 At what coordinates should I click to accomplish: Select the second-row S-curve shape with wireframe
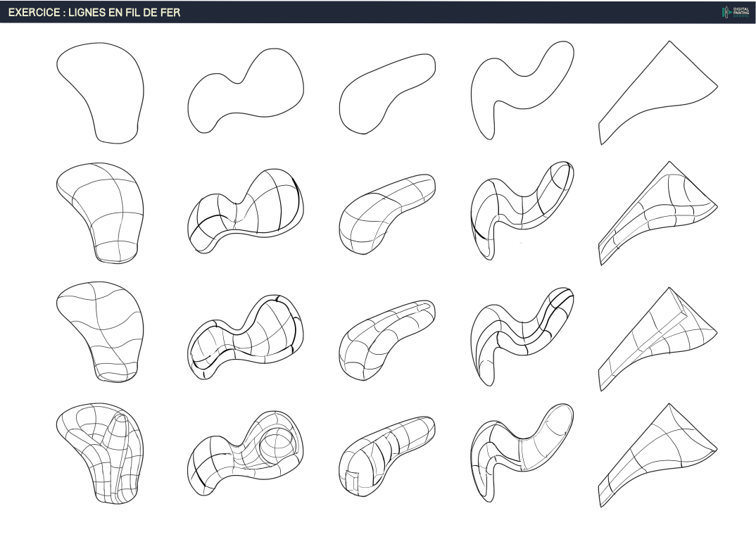point(521,208)
